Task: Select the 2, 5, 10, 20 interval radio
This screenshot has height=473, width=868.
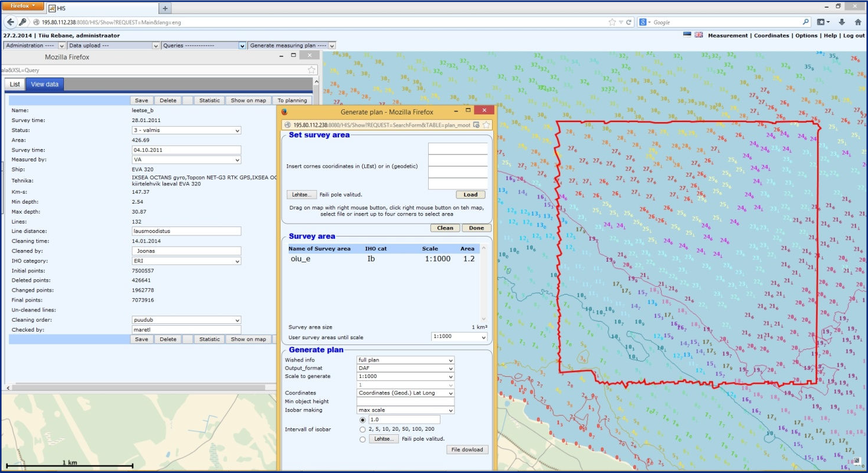Action: click(x=362, y=430)
